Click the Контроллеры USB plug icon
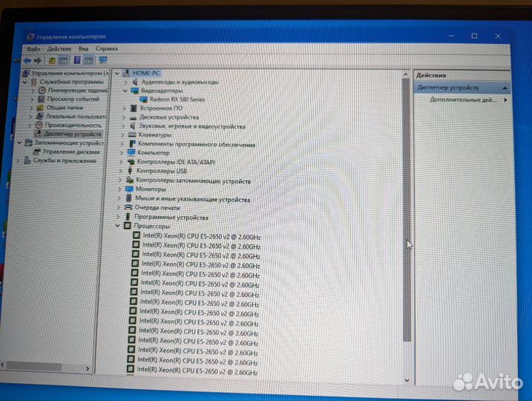The width and height of the screenshot is (532, 401). pyautogui.click(x=130, y=171)
